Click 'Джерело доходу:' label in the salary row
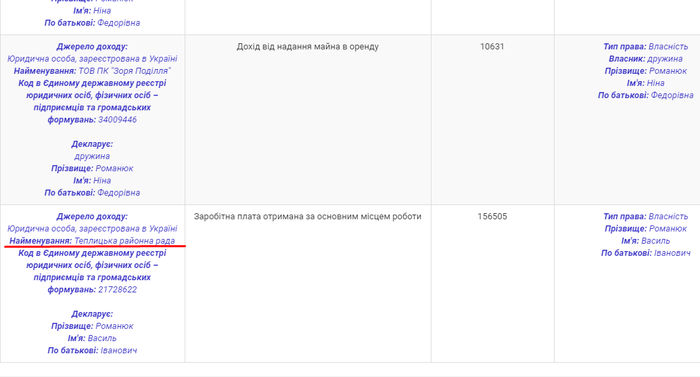Viewport: 700px width, 377px height. [92, 216]
